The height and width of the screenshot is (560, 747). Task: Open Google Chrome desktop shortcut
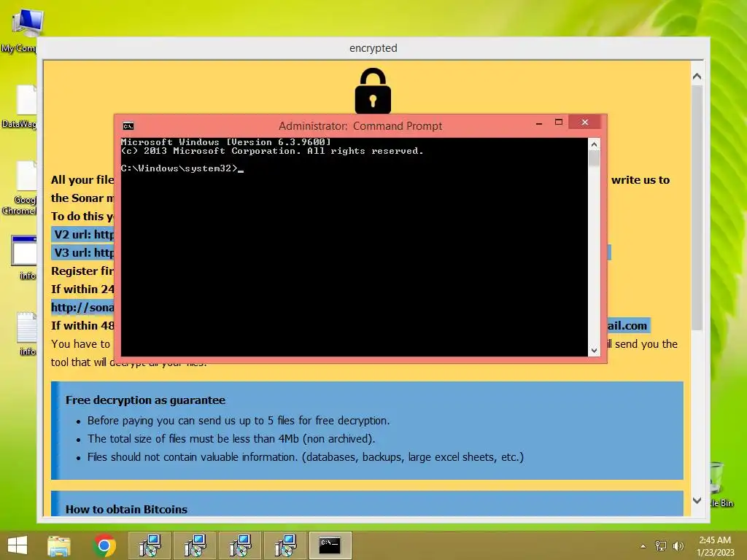[x=20, y=187]
